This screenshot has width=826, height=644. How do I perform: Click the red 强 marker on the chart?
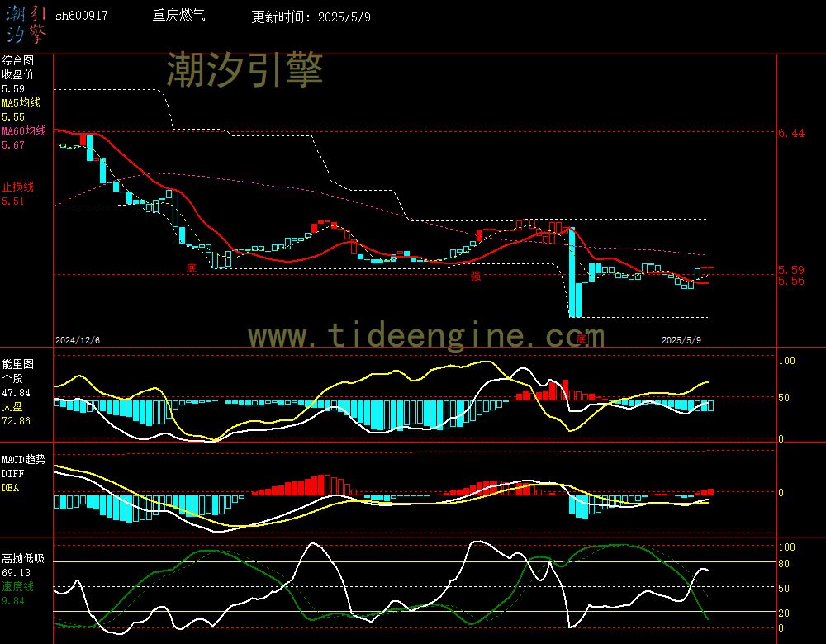point(476,276)
